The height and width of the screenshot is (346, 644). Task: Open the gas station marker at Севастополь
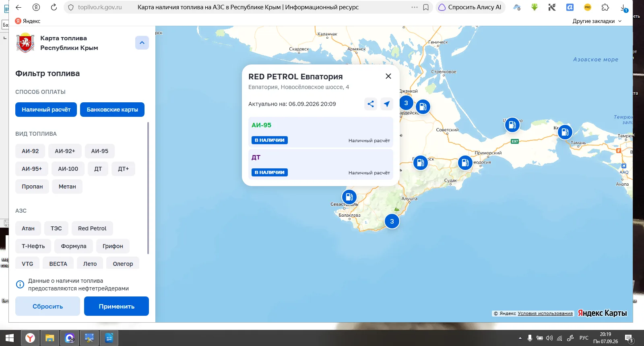click(349, 197)
